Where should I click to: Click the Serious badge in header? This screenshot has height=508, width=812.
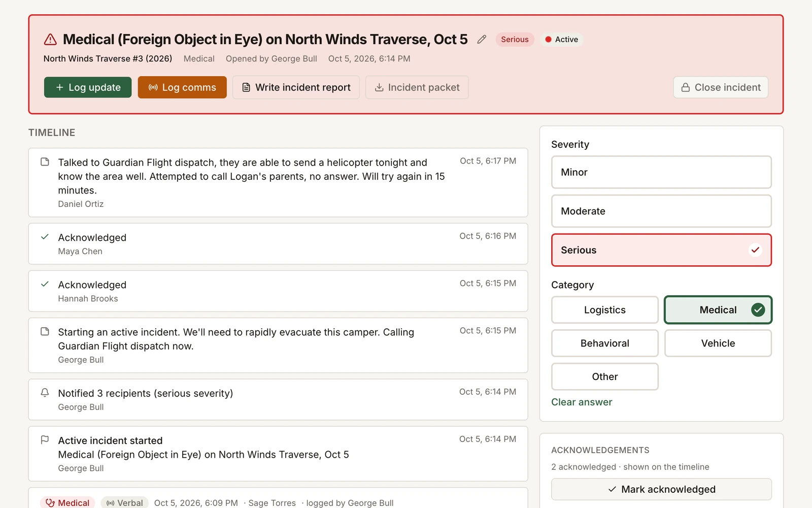[x=515, y=39]
